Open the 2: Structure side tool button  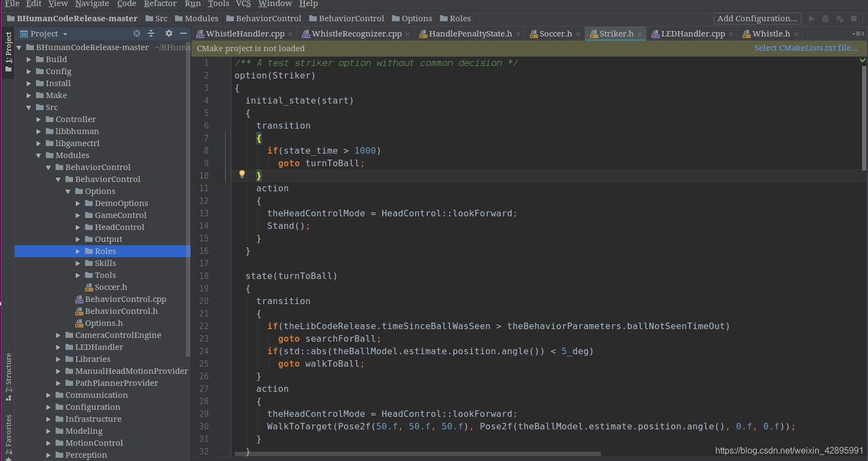tap(8, 377)
